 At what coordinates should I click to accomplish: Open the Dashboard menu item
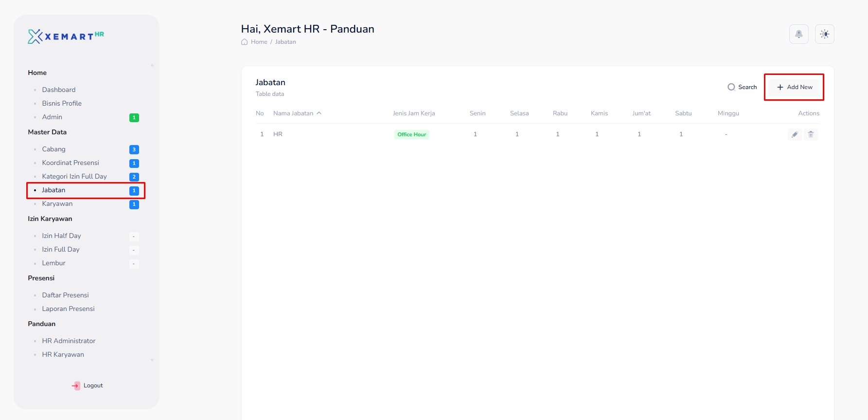click(59, 90)
